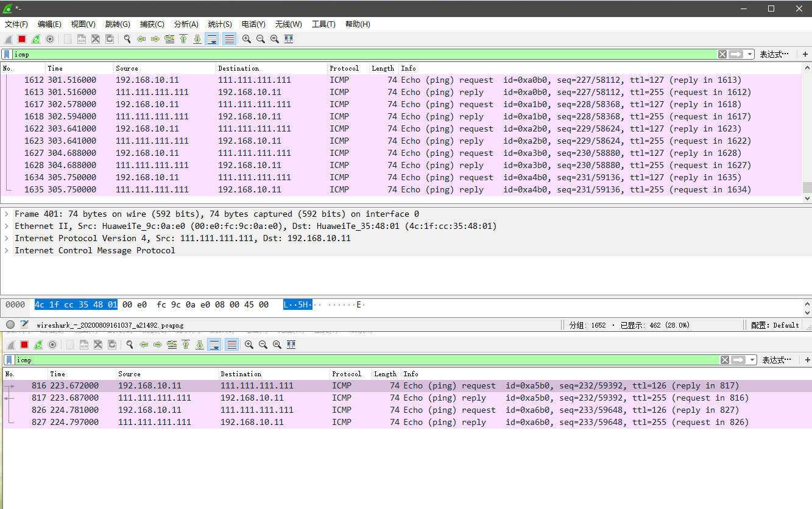812x509 pixels.
Task: Click upper packet list scrollbar down arrow
Action: [x=807, y=198]
